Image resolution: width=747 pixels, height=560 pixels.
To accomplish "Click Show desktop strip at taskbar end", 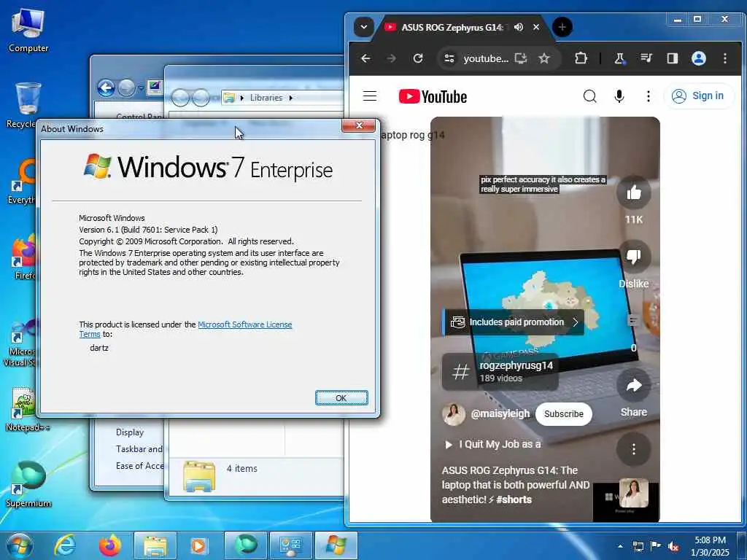I will pyautogui.click(x=743, y=545).
